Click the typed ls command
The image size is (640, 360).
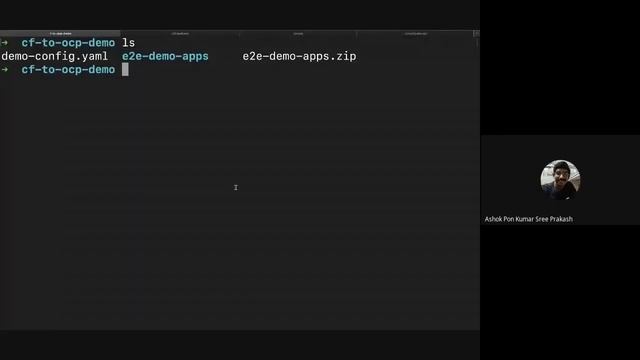click(129, 43)
